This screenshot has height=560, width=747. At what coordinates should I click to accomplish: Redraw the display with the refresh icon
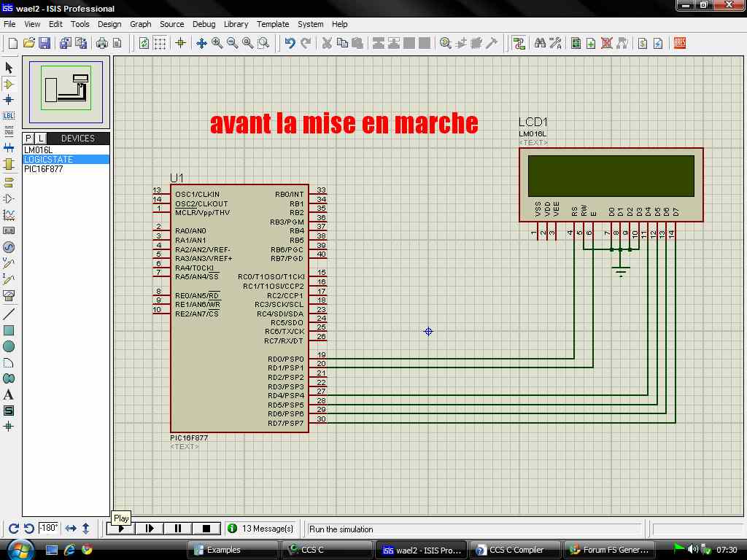pyautogui.click(x=144, y=43)
